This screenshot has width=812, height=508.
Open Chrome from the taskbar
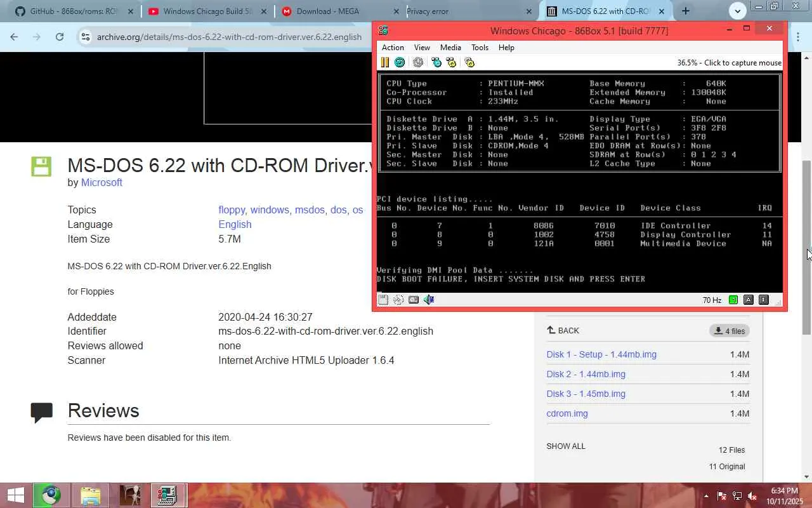click(x=52, y=495)
